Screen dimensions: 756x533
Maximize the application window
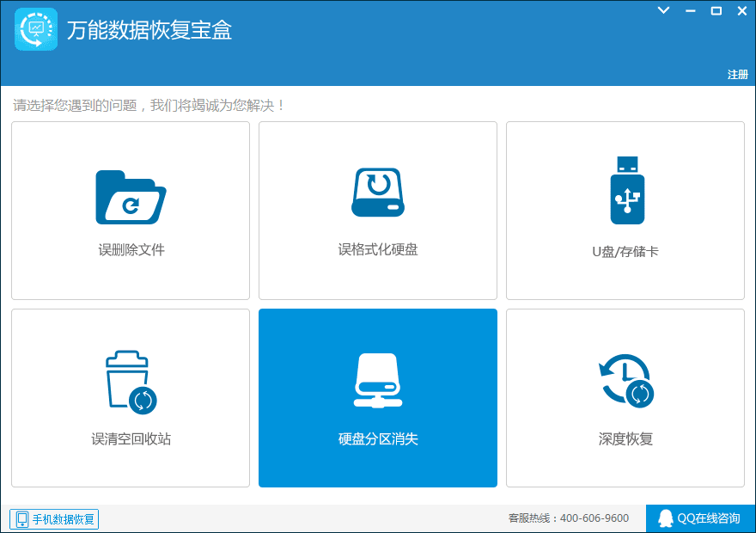716,10
